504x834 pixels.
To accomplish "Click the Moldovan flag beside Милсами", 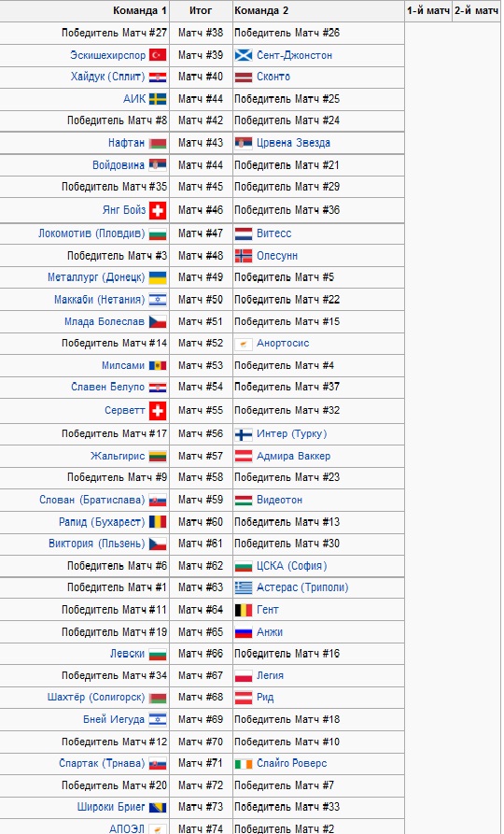I will pos(158,366).
